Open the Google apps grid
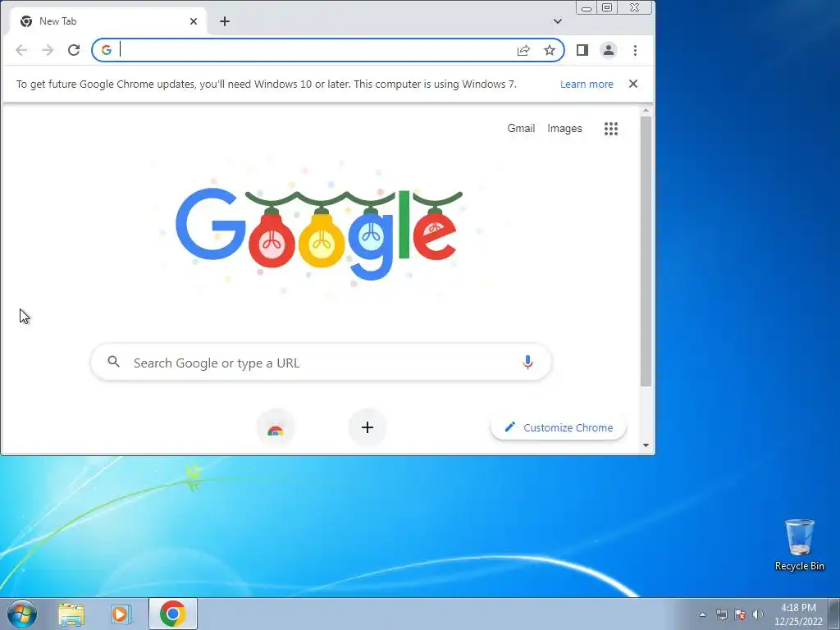The image size is (840, 630). click(x=611, y=129)
